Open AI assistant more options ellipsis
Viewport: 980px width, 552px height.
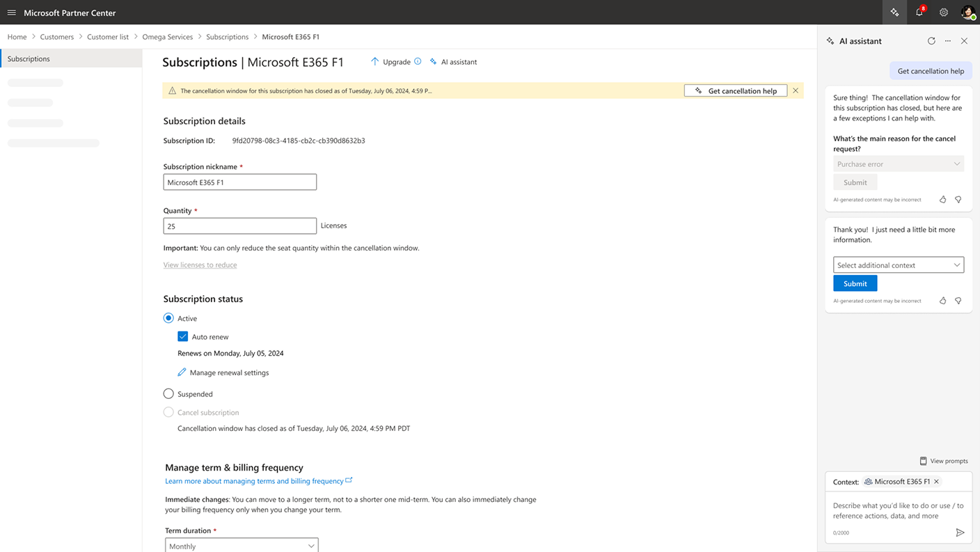pyautogui.click(x=948, y=41)
